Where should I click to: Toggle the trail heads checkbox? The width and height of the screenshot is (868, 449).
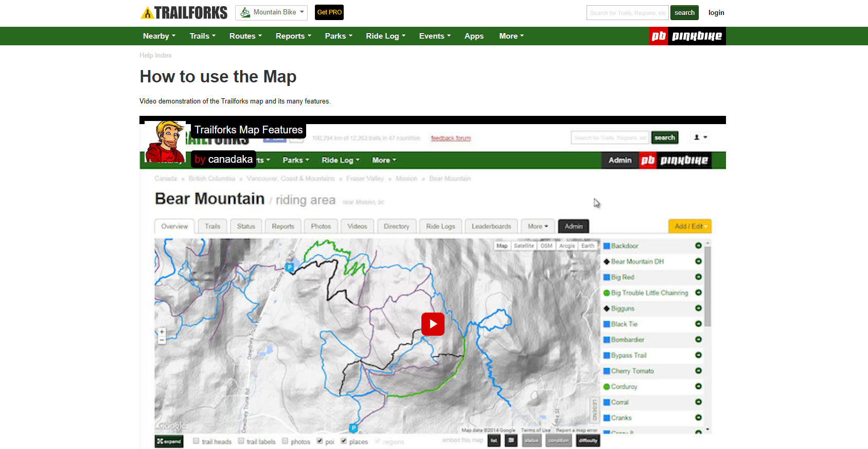(x=196, y=441)
